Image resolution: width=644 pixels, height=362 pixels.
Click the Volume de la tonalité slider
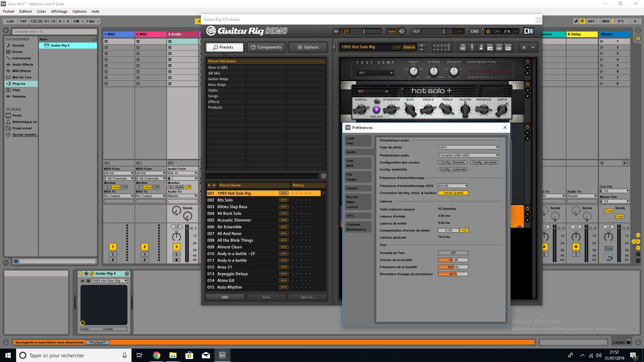(x=453, y=260)
